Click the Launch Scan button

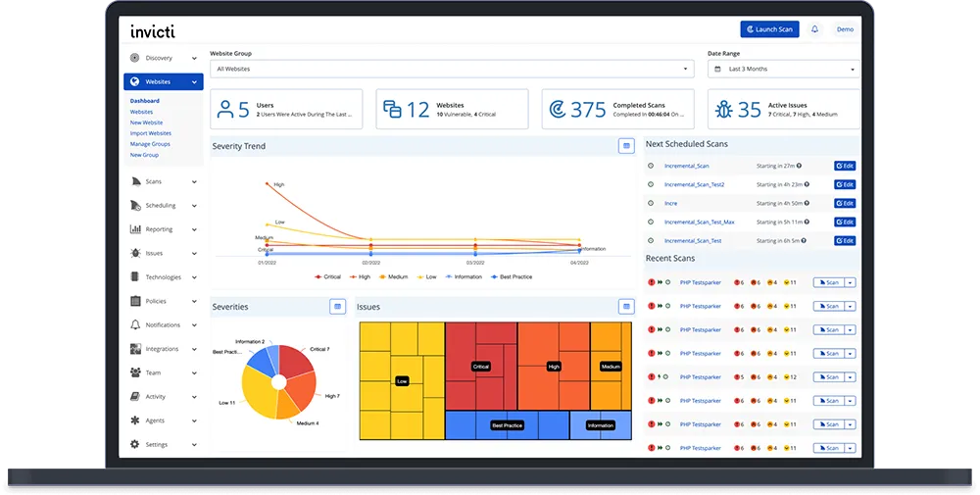pyautogui.click(x=769, y=29)
